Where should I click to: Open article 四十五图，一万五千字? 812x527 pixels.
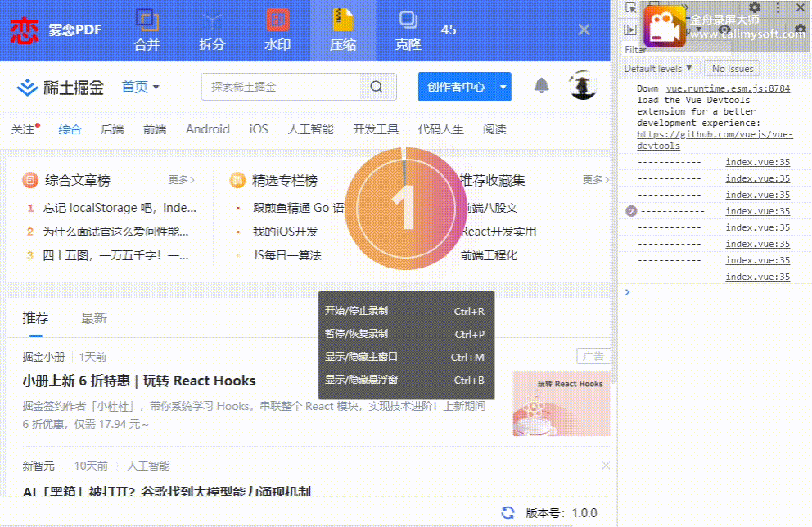pyautogui.click(x=115, y=255)
